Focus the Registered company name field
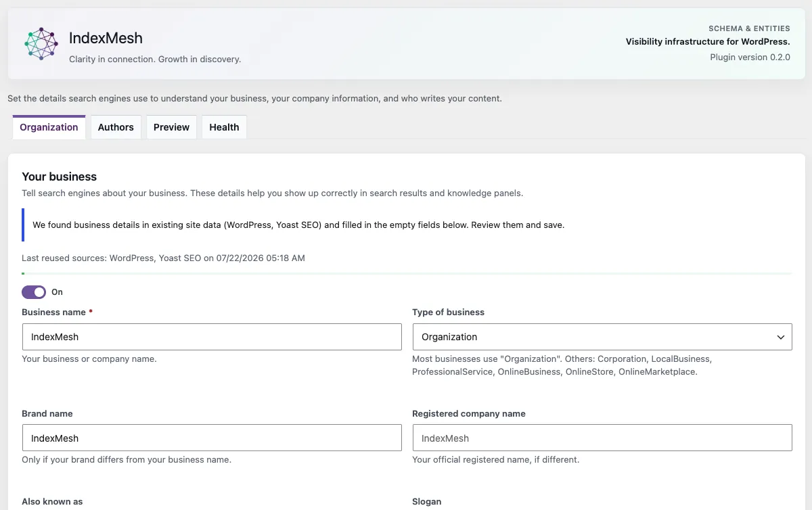 (602, 438)
